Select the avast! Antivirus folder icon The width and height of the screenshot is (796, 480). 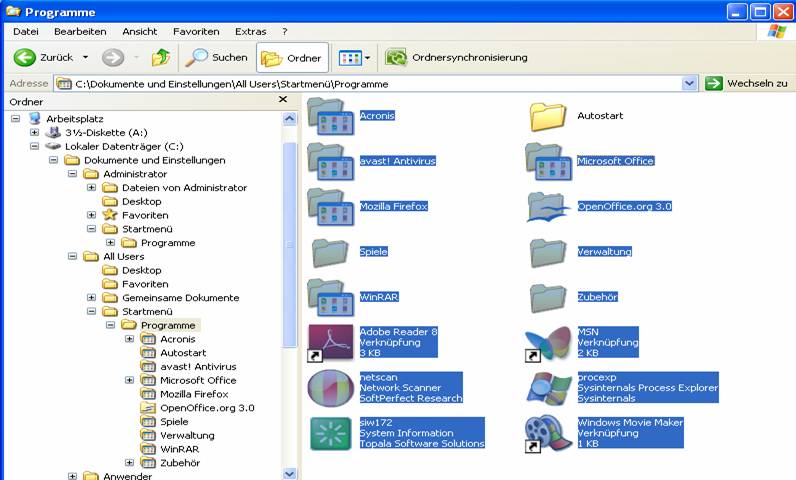point(330,162)
